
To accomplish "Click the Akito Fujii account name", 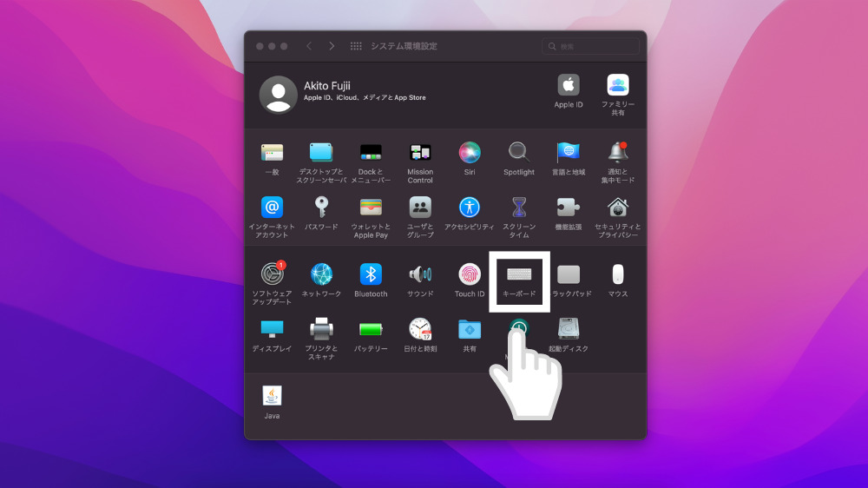I will [326, 86].
